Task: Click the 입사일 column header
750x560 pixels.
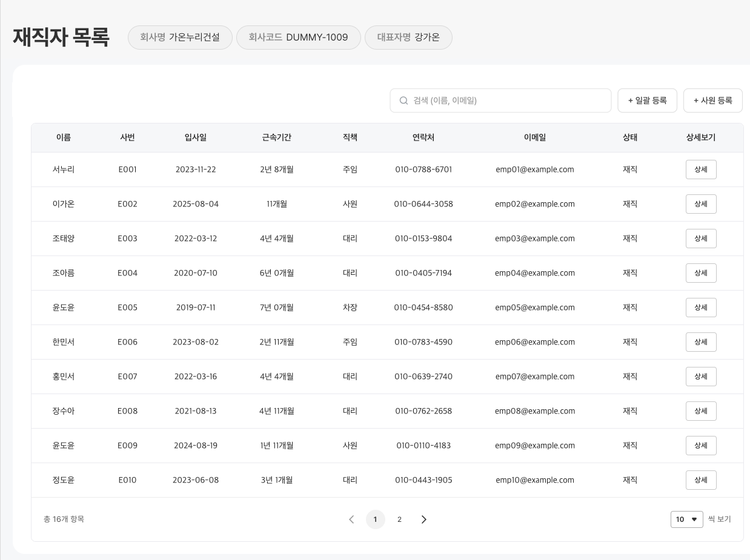Action: [x=196, y=137]
